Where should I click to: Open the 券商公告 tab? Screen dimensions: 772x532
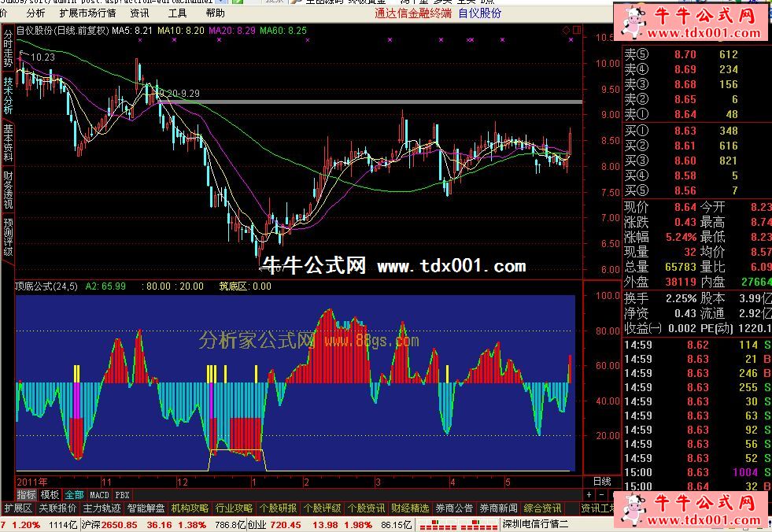(x=454, y=508)
